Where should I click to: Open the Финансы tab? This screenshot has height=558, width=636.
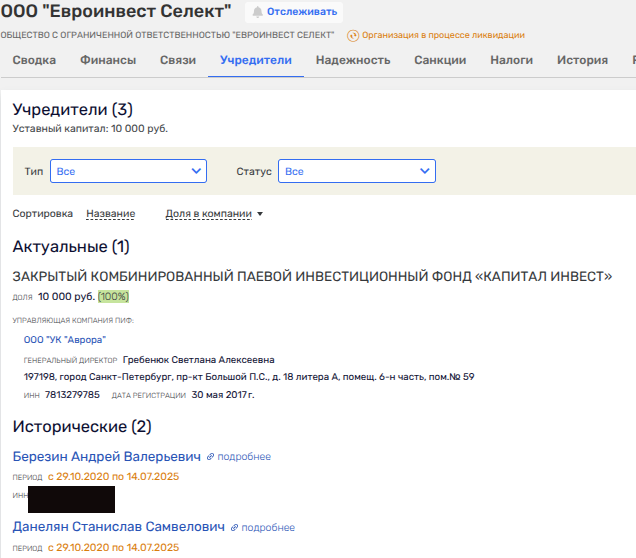pyautogui.click(x=108, y=60)
